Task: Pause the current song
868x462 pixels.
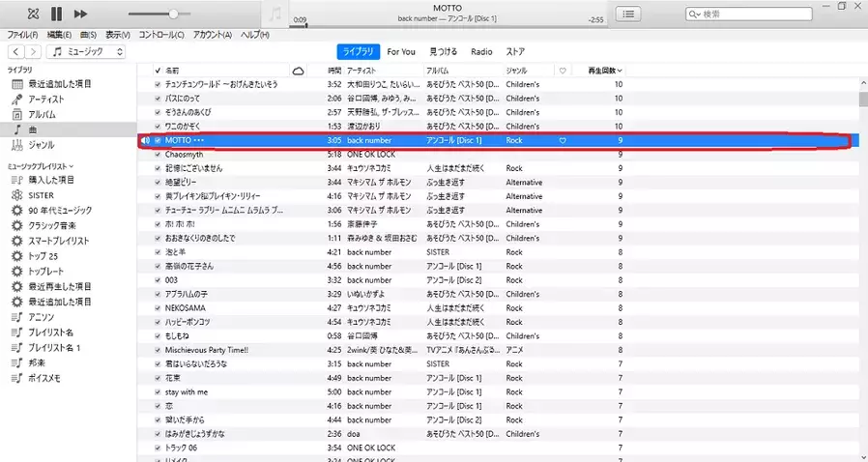Action: coord(56,14)
